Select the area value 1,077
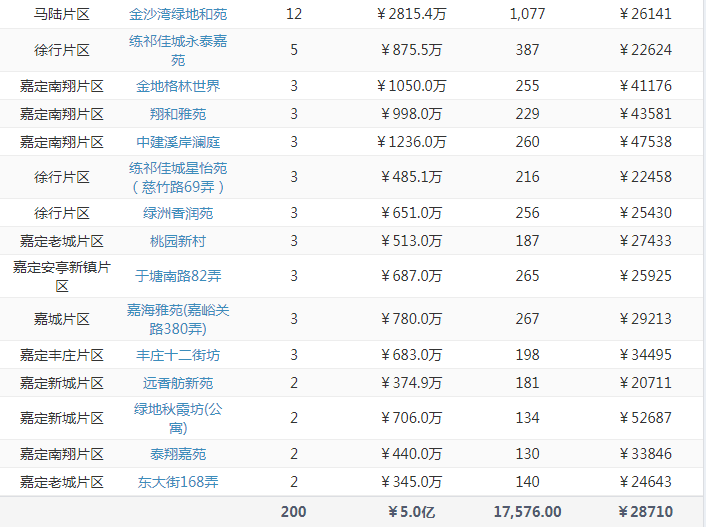The width and height of the screenshot is (706, 527). [527, 14]
